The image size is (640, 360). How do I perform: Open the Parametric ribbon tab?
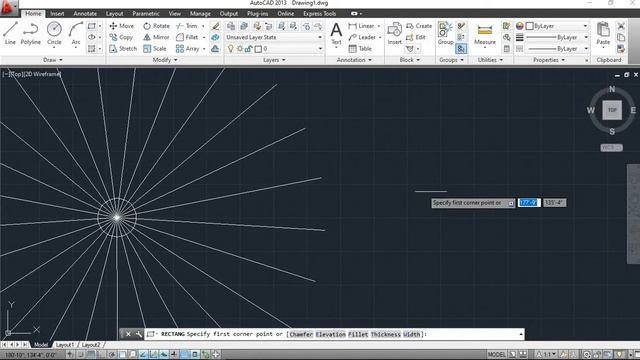(x=146, y=13)
